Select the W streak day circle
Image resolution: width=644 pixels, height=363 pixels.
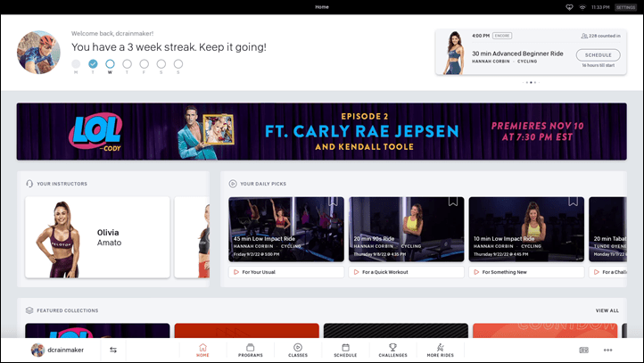click(110, 63)
